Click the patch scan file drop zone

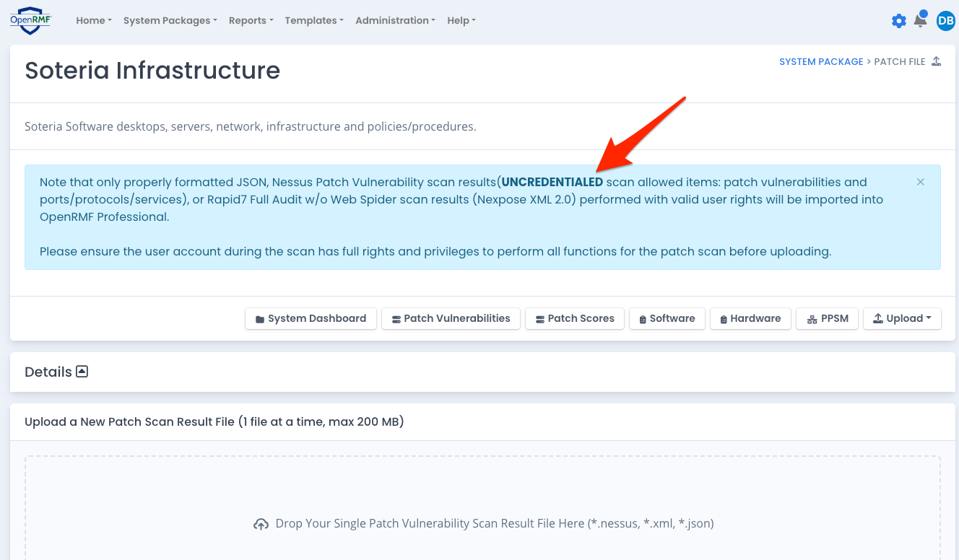[x=482, y=508]
